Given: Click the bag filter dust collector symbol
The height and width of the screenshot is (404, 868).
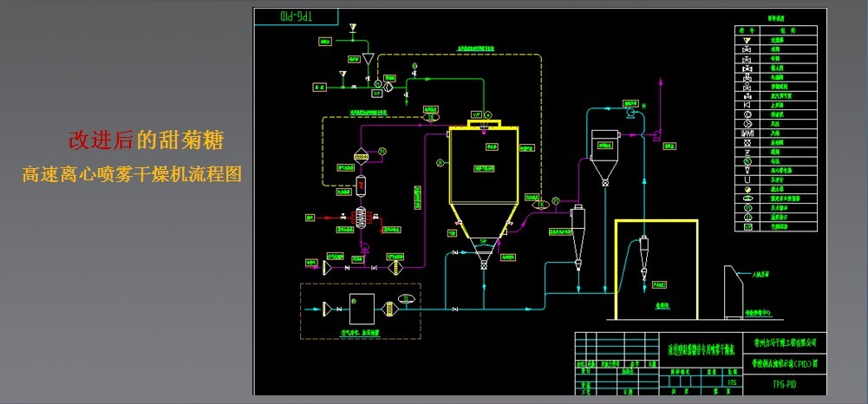Looking at the screenshot, I should 603,154.
